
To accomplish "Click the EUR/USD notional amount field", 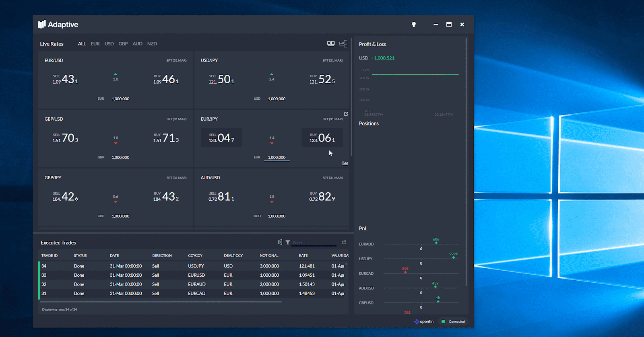I will click(x=121, y=99).
